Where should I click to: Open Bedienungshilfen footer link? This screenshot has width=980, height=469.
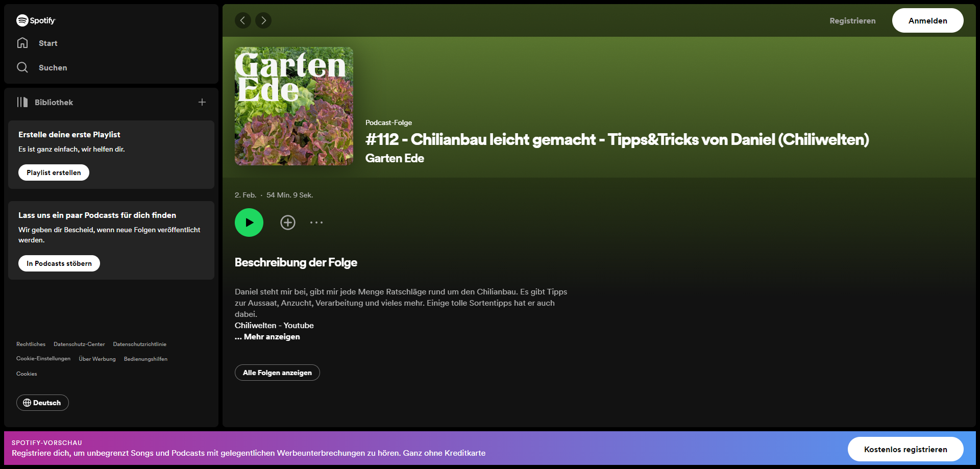(x=145, y=359)
